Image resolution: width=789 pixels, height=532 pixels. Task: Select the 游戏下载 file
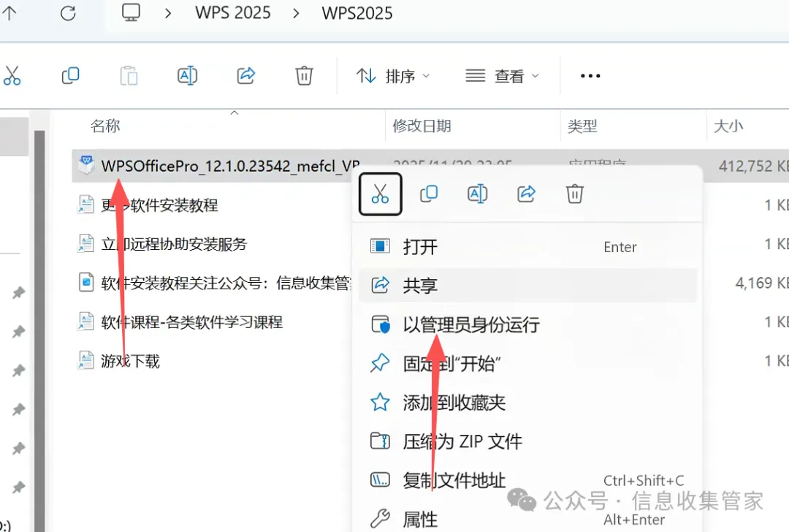click(x=130, y=361)
